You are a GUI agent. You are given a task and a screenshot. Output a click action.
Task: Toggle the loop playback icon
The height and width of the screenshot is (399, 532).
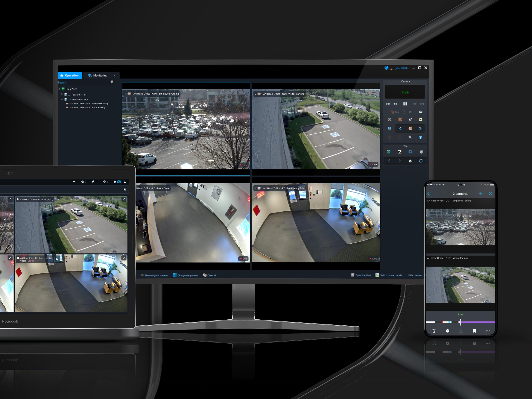point(420,112)
